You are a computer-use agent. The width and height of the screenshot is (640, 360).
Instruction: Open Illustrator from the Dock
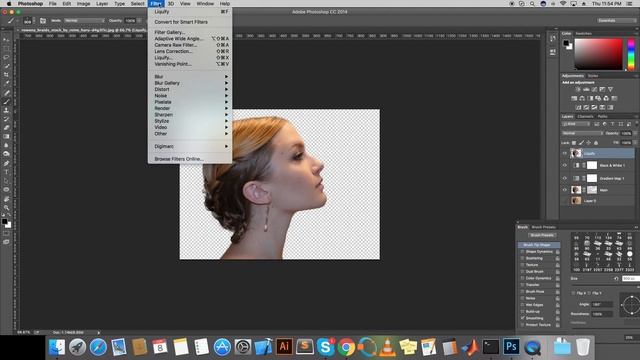284,347
